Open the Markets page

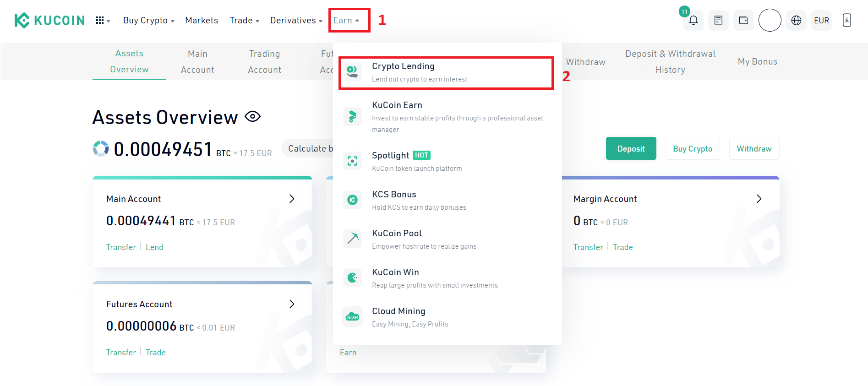click(x=202, y=20)
